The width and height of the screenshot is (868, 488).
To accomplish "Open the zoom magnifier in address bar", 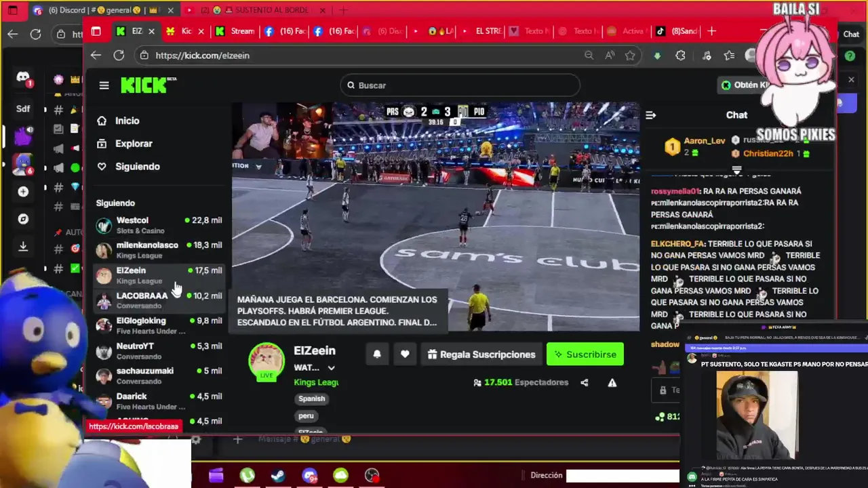I will pyautogui.click(x=589, y=56).
